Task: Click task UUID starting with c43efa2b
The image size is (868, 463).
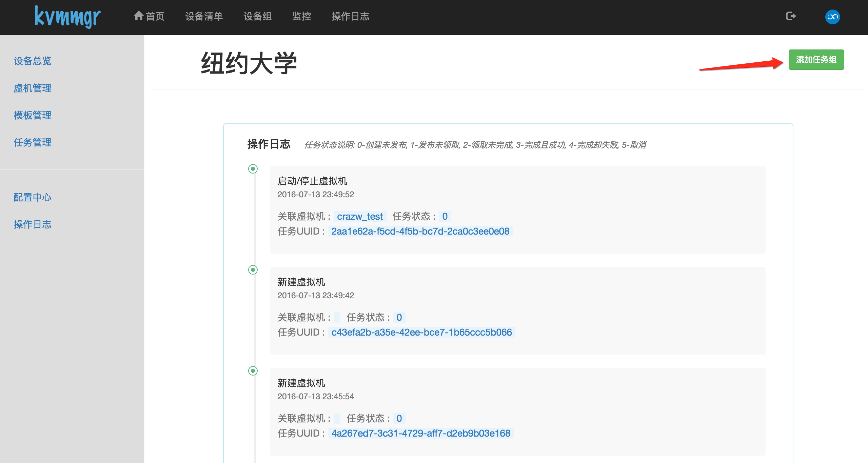Action: click(x=421, y=332)
